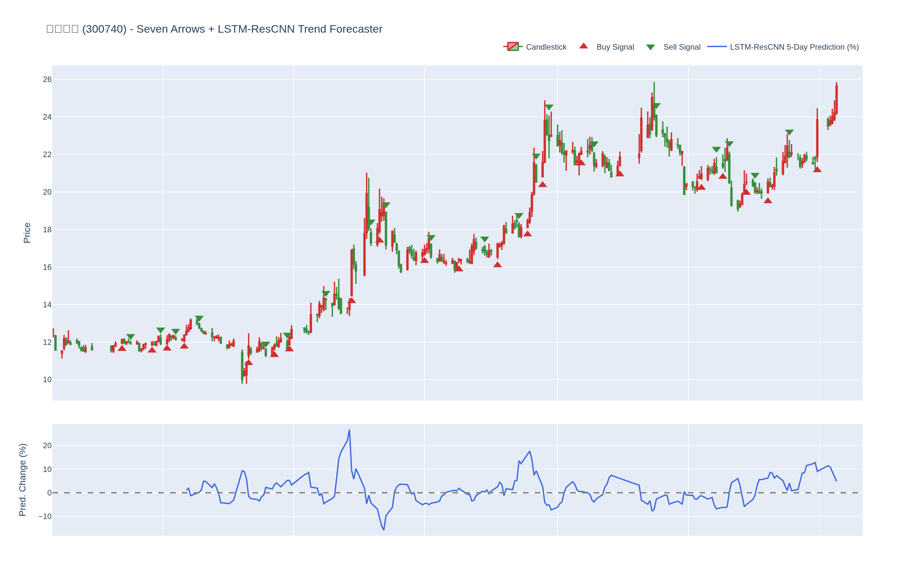Click the Price y-axis title

(27, 233)
